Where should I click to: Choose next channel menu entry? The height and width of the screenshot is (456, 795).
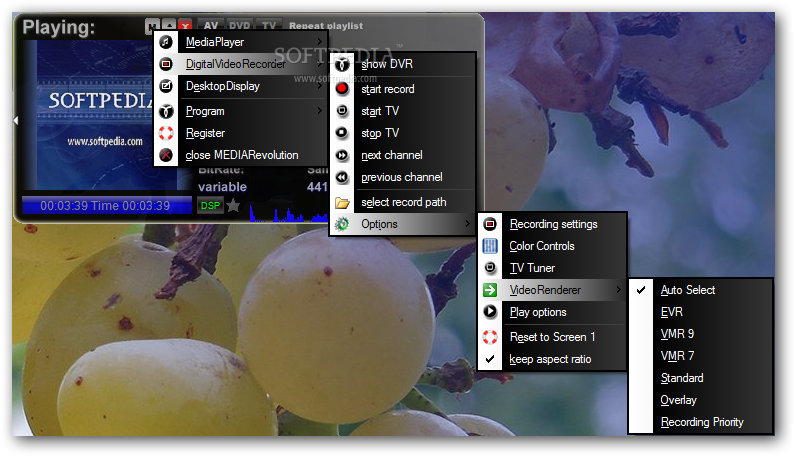(403, 155)
